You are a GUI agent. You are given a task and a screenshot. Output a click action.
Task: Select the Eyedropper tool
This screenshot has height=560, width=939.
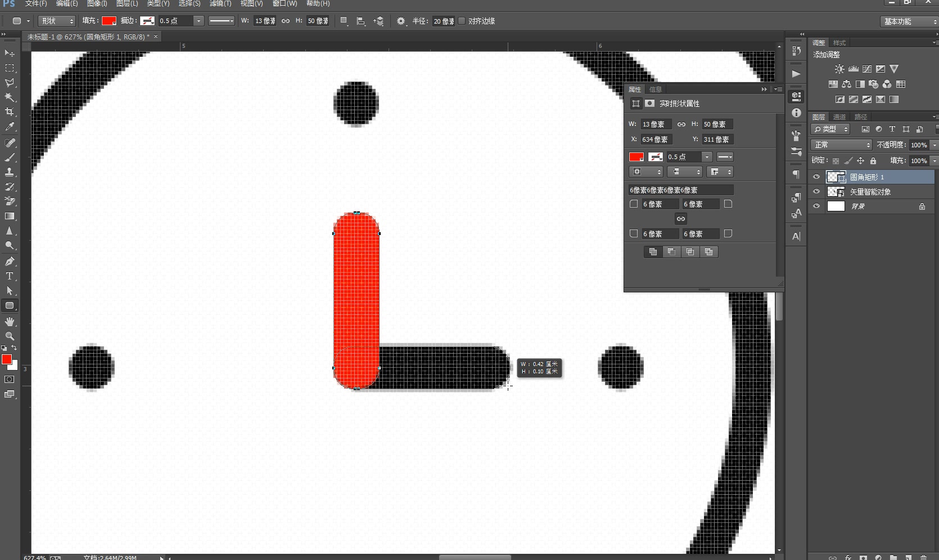[10, 127]
